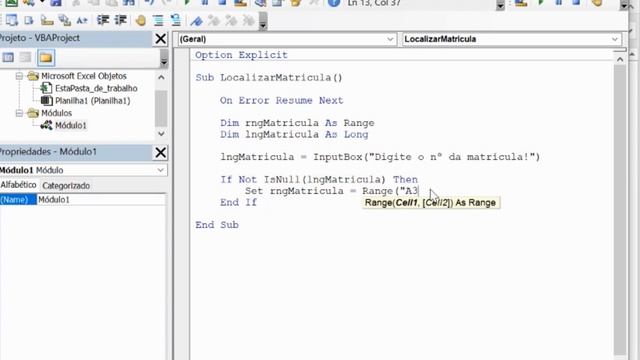The image size is (640, 360).
Task: Toggle breakpoint using the hand icon
Action: 140,20
